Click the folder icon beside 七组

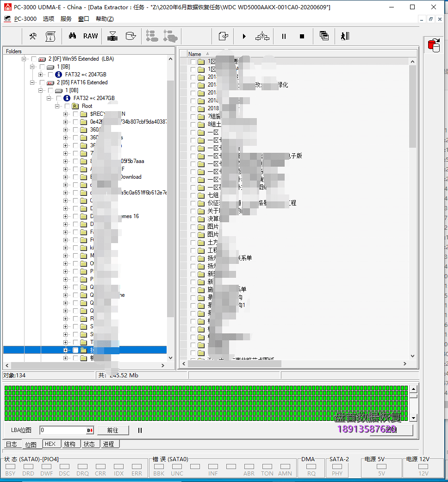201,195
